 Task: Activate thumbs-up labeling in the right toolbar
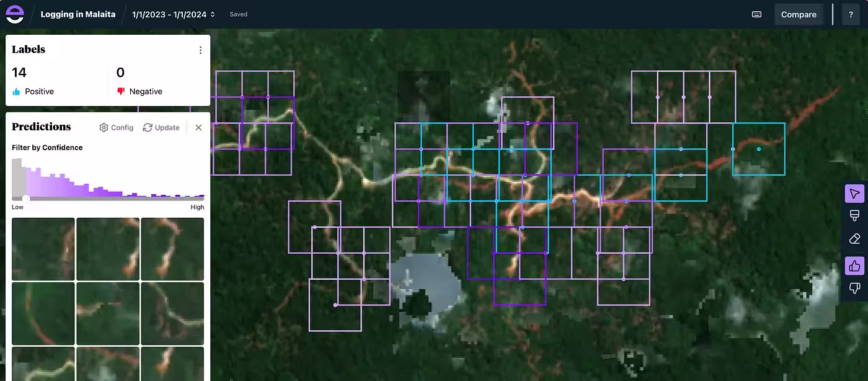854,266
